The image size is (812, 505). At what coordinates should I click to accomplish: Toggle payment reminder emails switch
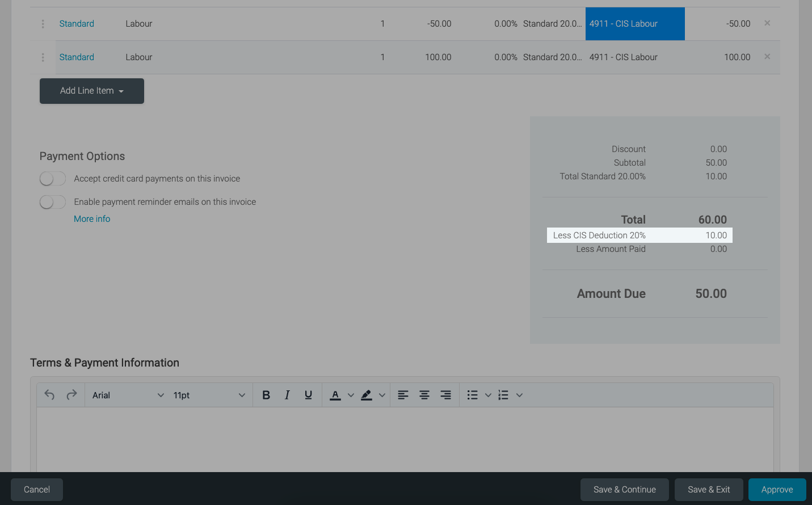click(x=53, y=202)
